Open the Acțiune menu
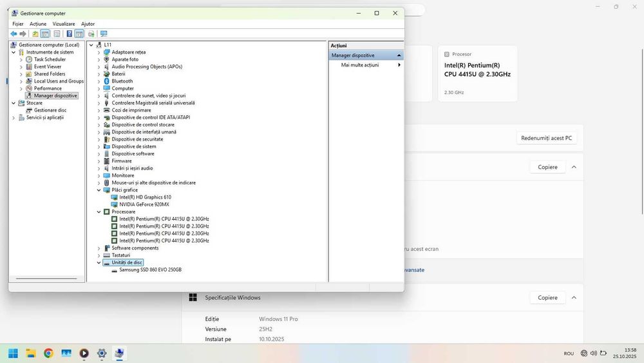644x363 pixels. point(38,24)
